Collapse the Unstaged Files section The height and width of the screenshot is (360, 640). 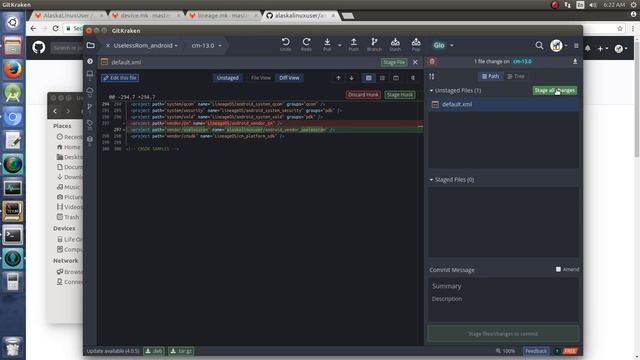431,91
